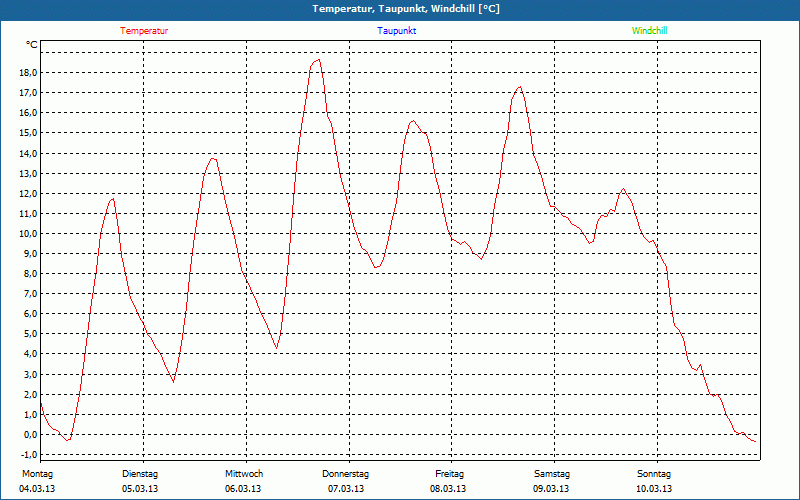
Task: Click the 11,0 y-axis value
Action: 28,213
